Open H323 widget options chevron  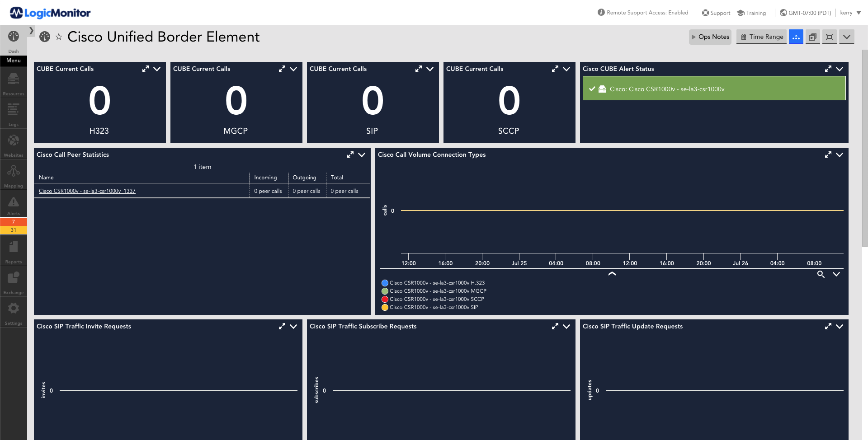click(157, 69)
